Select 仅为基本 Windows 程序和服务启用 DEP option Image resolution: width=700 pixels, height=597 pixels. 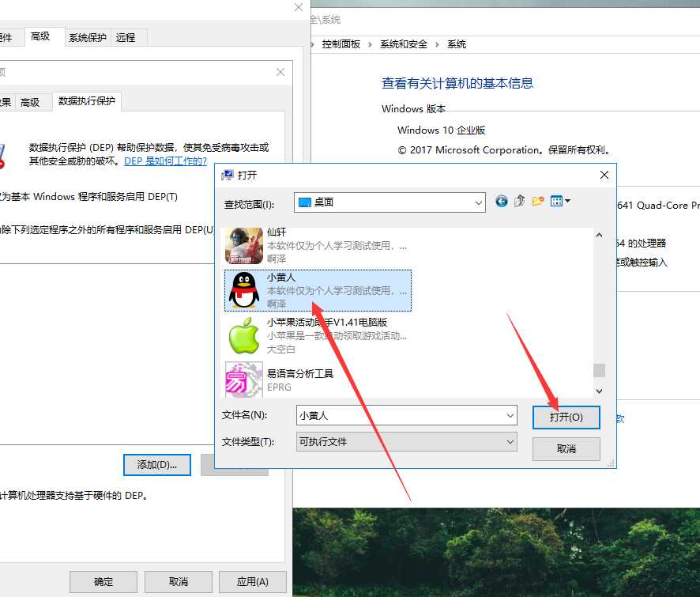tap(88, 197)
